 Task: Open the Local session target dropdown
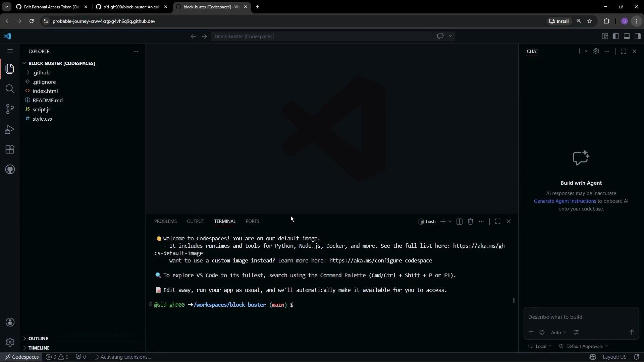tap(540, 346)
